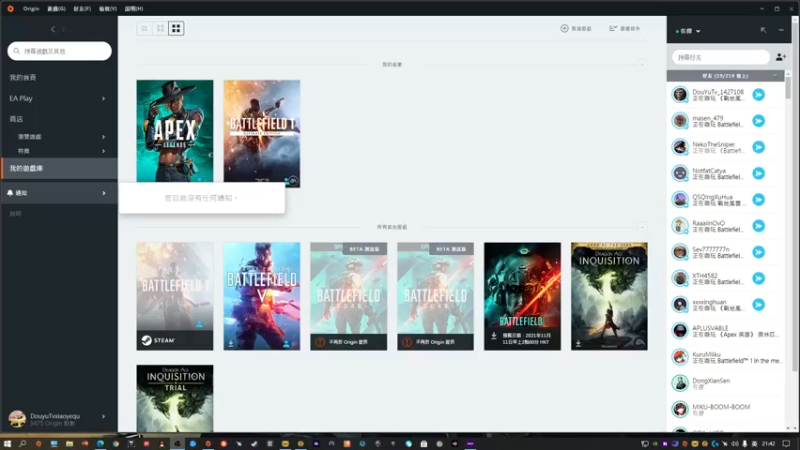Open the menu labeled (G)

[56, 9]
